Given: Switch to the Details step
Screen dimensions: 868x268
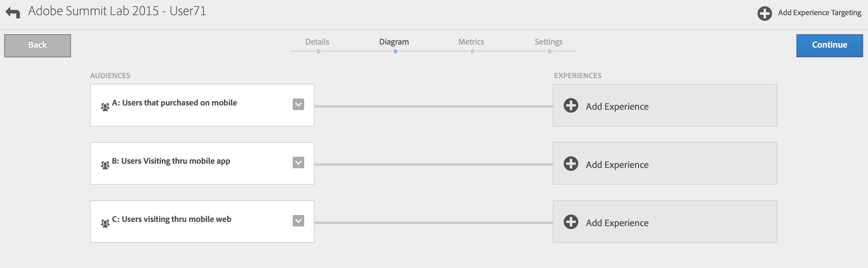Looking at the screenshot, I should (317, 42).
